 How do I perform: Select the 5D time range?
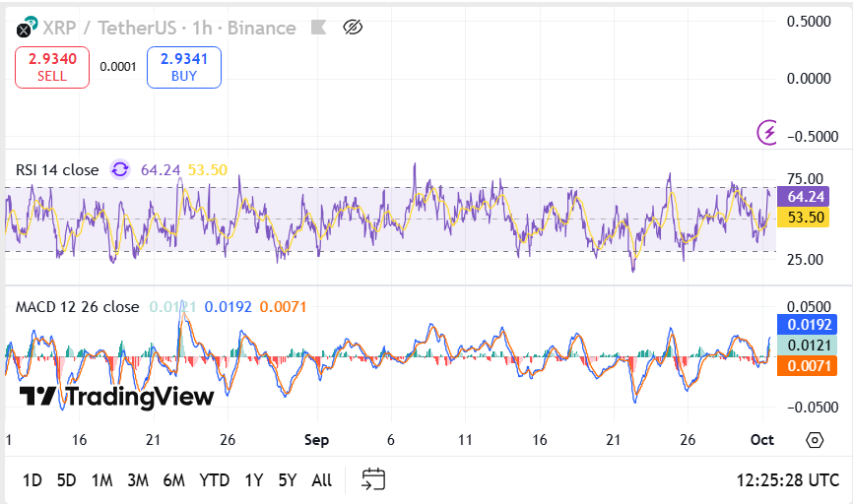(66, 480)
